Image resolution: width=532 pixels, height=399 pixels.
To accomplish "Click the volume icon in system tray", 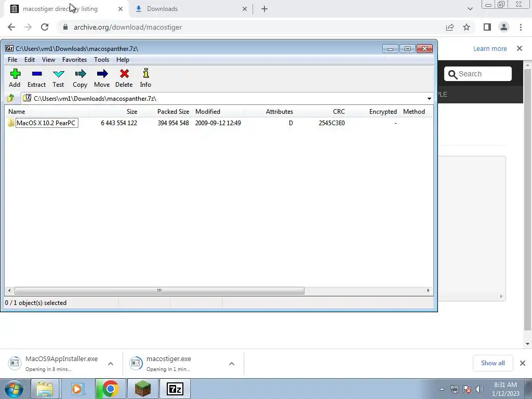I will coord(480,389).
